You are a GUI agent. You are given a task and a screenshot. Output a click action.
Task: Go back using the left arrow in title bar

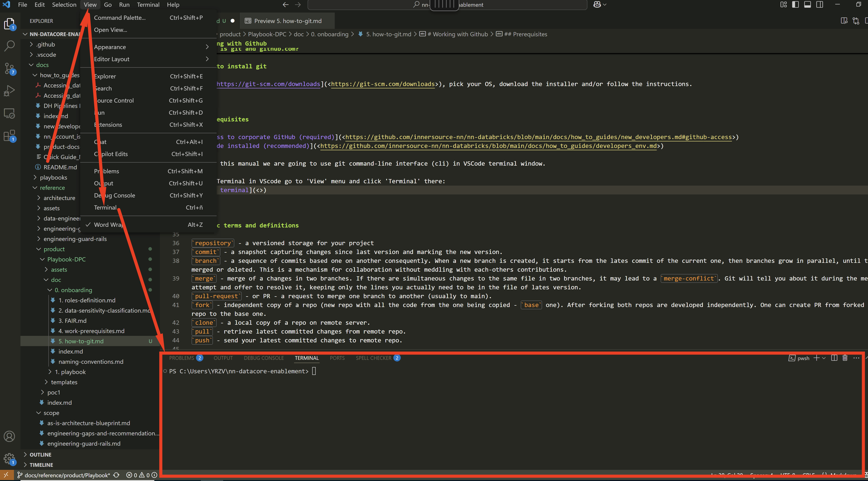click(285, 5)
